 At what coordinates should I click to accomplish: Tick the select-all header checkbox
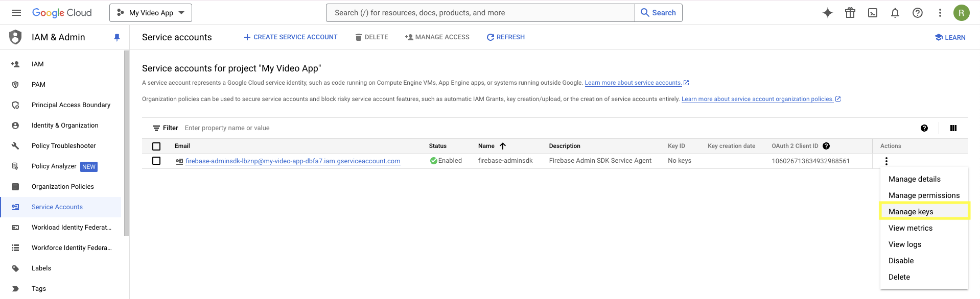[x=156, y=146]
